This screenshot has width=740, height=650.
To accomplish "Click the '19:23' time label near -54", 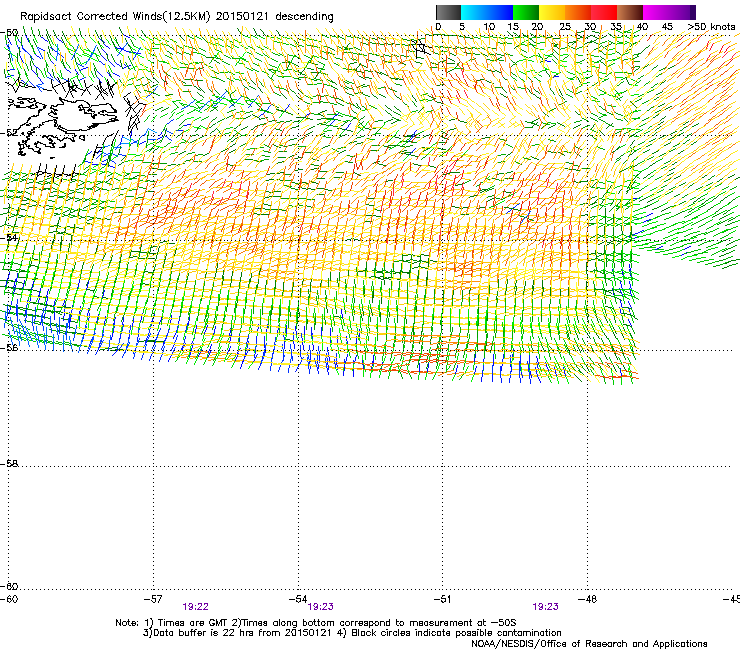I will pos(320,607).
